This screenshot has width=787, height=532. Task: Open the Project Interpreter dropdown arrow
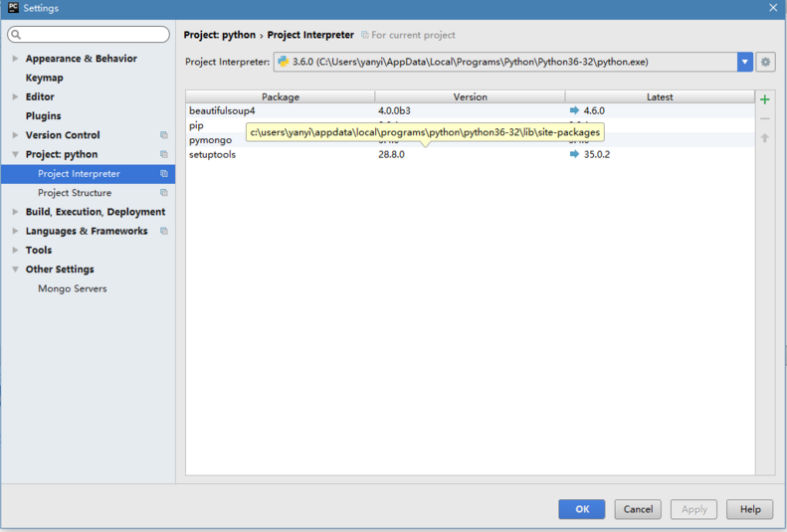click(745, 62)
